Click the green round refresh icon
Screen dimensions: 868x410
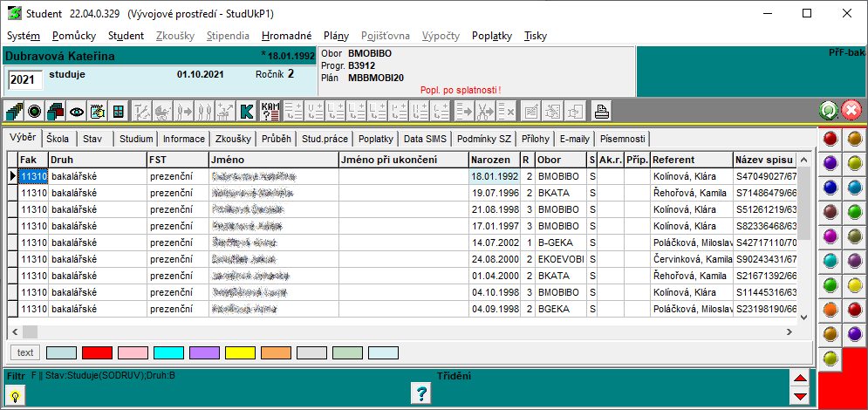[828, 111]
